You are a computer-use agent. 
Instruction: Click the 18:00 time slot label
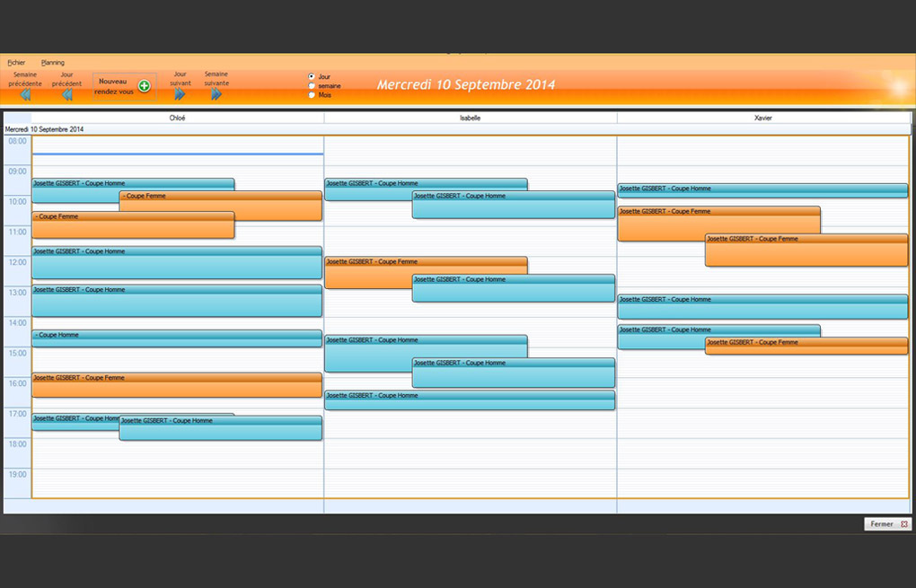(17, 444)
